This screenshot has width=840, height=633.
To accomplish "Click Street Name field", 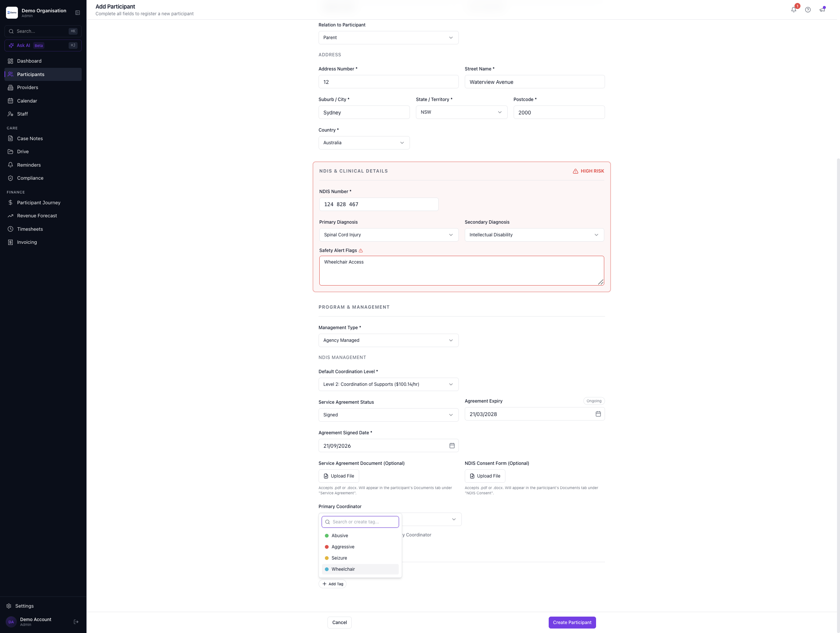I will (x=534, y=82).
